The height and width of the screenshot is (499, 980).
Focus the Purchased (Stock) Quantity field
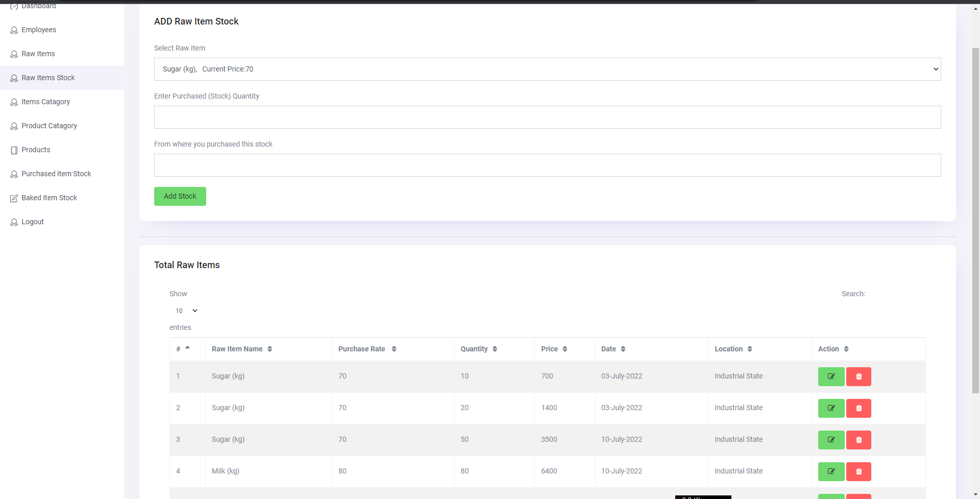pyautogui.click(x=547, y=117)
